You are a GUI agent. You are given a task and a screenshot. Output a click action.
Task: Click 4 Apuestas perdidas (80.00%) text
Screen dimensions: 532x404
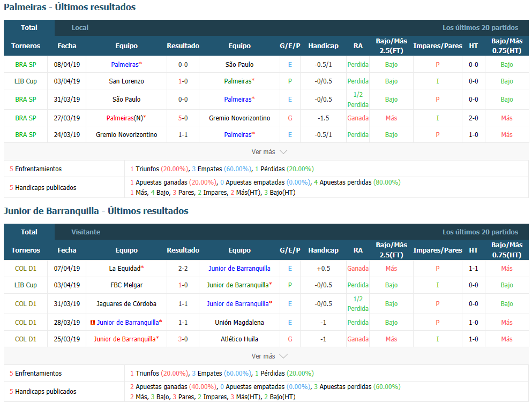(357, 182)
